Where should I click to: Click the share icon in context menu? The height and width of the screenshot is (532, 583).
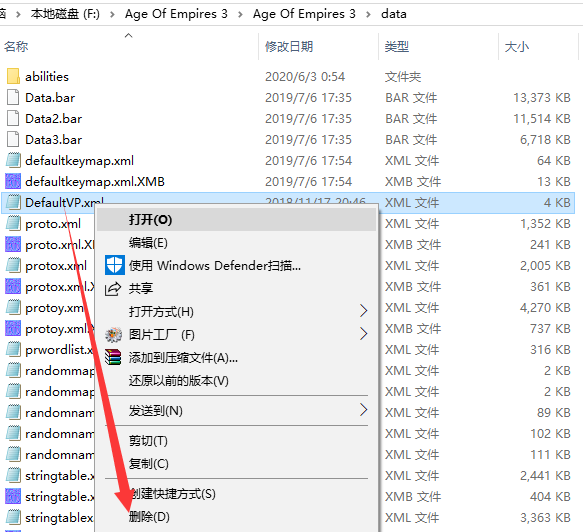click(113, 288)
